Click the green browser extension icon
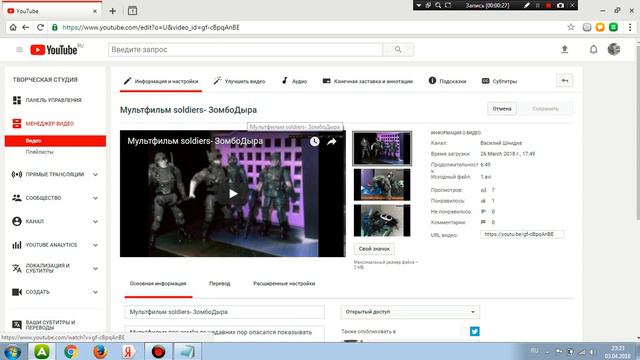The height and width of the screenshot is (360, 640). tap(613, 27)
